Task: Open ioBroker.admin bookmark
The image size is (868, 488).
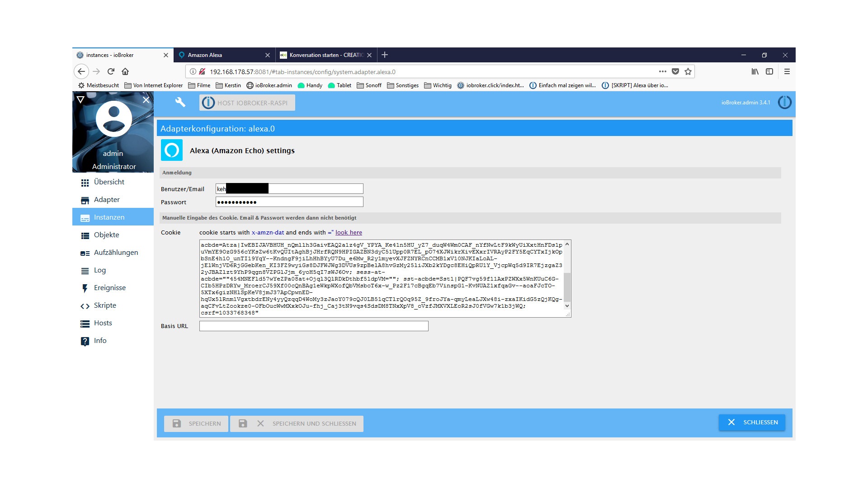Action: click(269, 85)
